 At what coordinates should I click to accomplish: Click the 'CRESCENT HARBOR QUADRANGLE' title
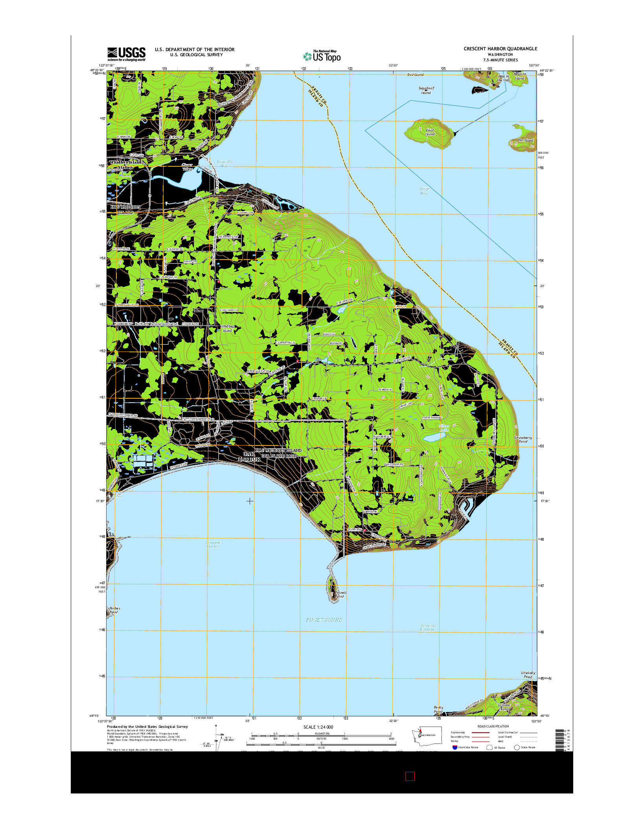pyautogui.click(x=500, y=49)
